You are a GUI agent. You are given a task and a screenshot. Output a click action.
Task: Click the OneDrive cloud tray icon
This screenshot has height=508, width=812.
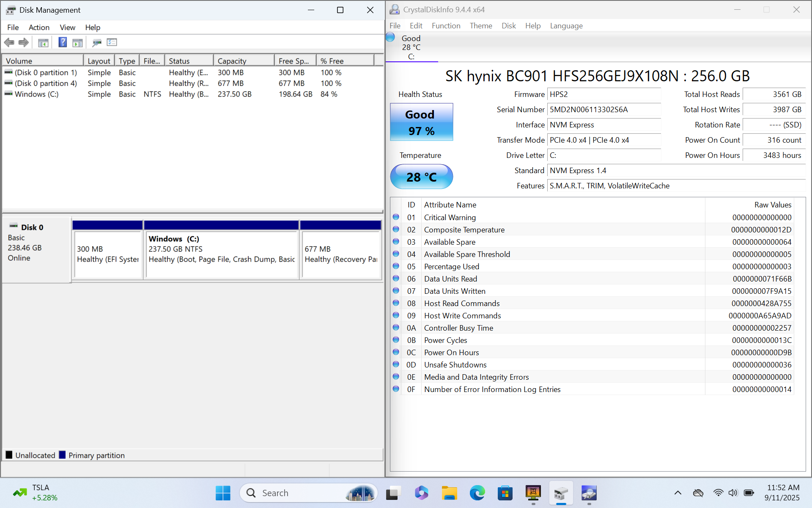click(x=698, y=493)
